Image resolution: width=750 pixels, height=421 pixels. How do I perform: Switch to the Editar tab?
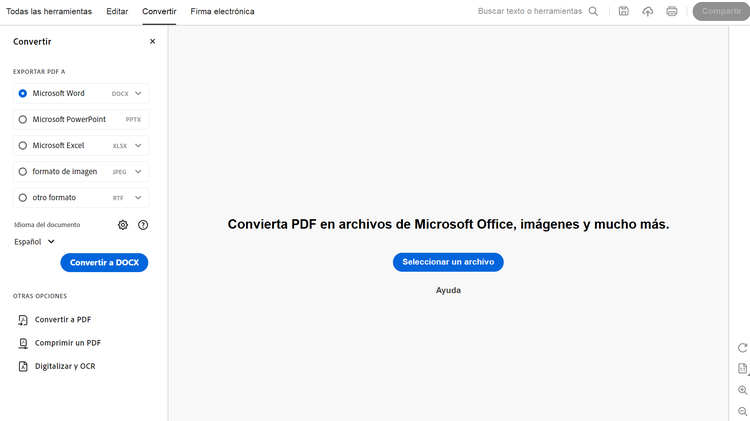pyautogui.click(x=116, y=11)
